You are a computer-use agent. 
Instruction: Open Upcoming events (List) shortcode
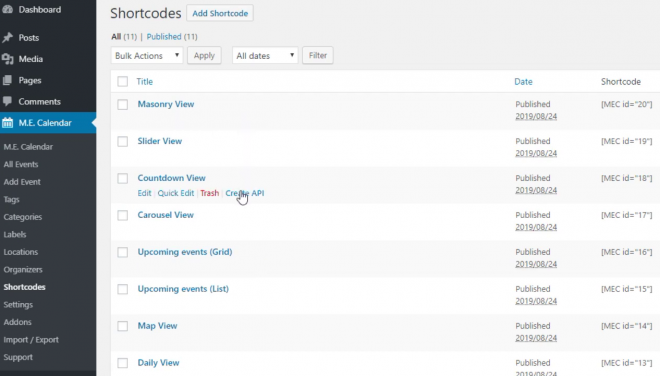coord(183,289)
